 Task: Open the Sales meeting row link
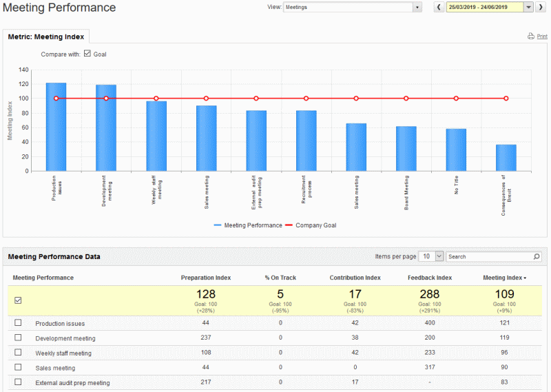(55, 368)
